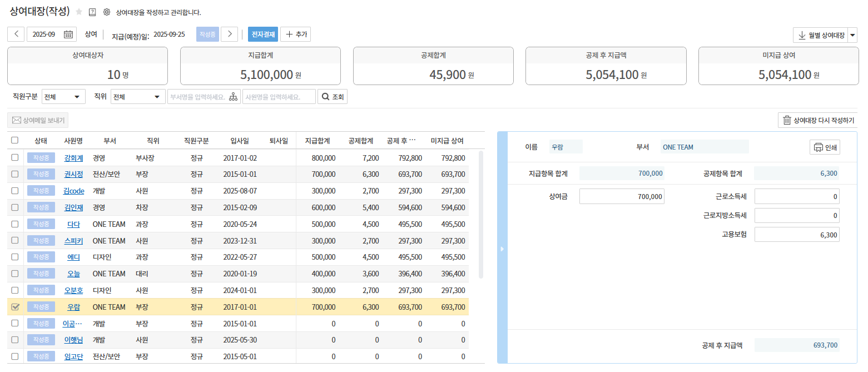Open the 직위 dropdown
The image size is (868, 372).
138,97
